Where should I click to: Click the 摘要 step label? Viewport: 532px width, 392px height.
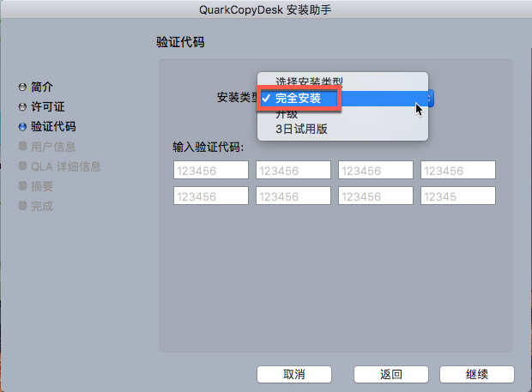click(42, 186)
